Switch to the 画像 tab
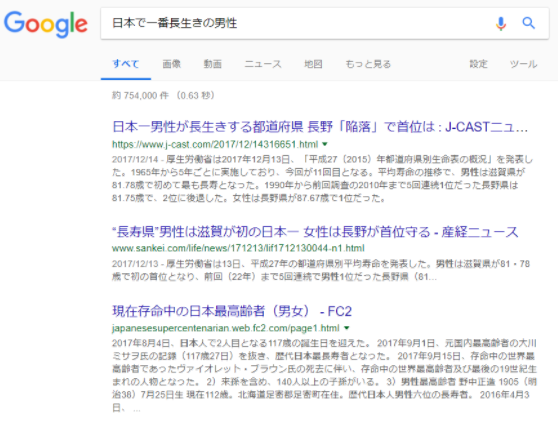 172,64
